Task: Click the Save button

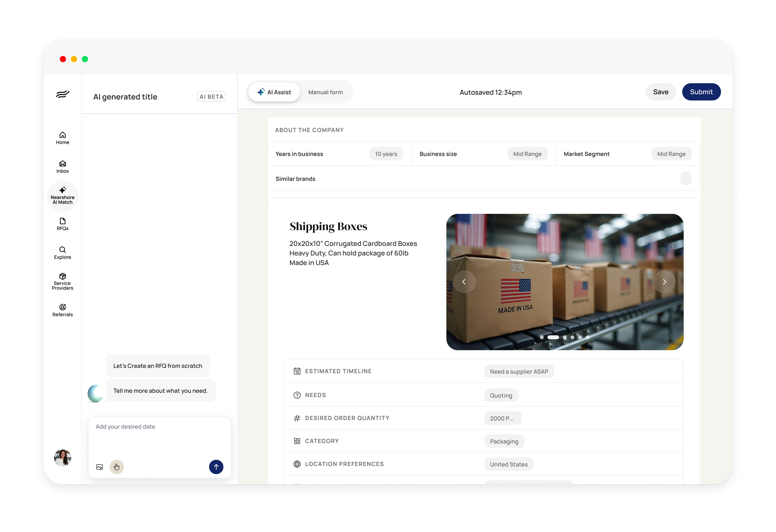Action: [x=660, y=92]
